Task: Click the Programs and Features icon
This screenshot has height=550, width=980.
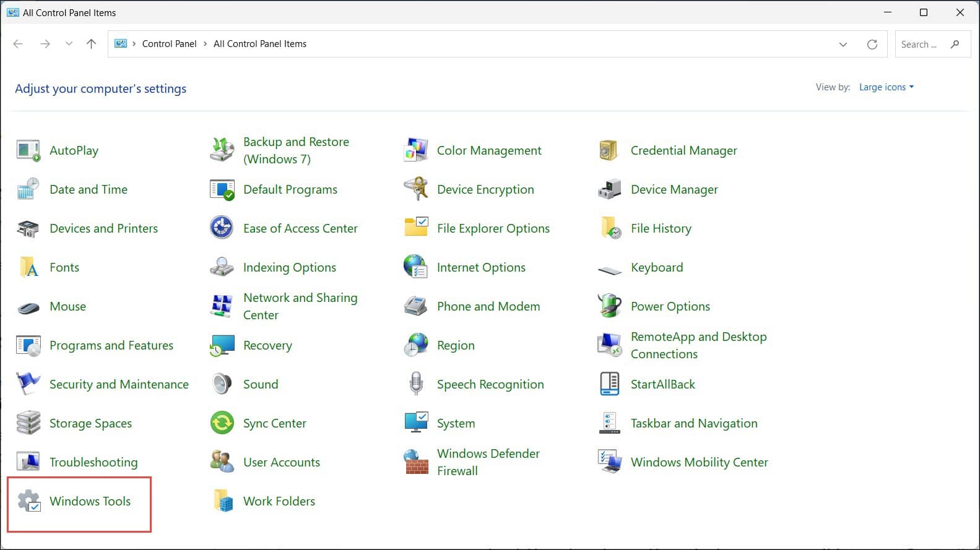Action: click(x=28, y=345)
